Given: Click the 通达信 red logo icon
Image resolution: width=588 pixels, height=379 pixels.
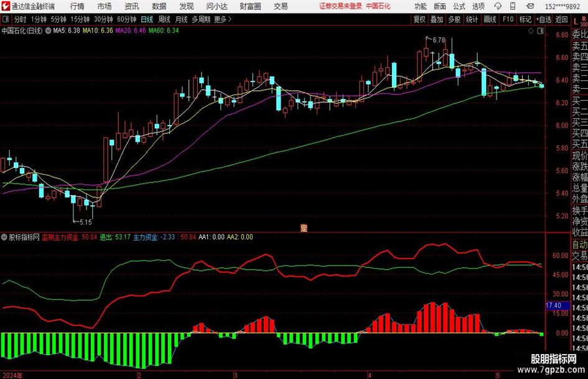Looking at the screenshot, I should pos(6,6).
